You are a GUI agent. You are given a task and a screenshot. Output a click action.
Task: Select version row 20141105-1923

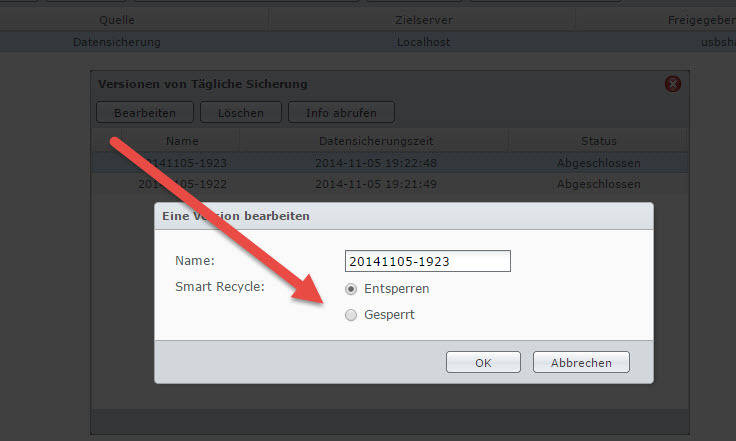(391, 163)
